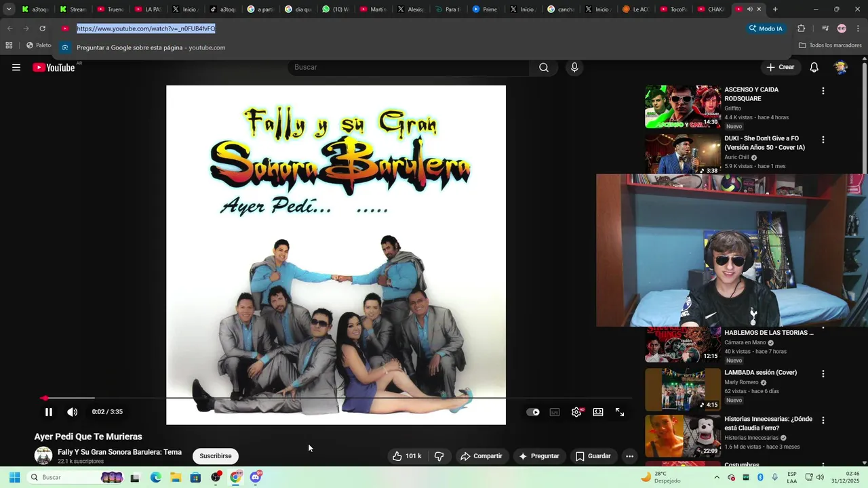Open options for DUKI She Don't Give a FO
The width and height of the screenshot is (868, 488).
pos(823,140)
